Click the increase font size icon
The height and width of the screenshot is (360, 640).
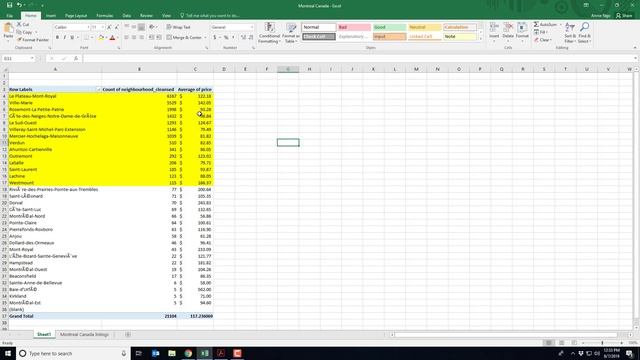pyautogui.click(x=109, y=27)
